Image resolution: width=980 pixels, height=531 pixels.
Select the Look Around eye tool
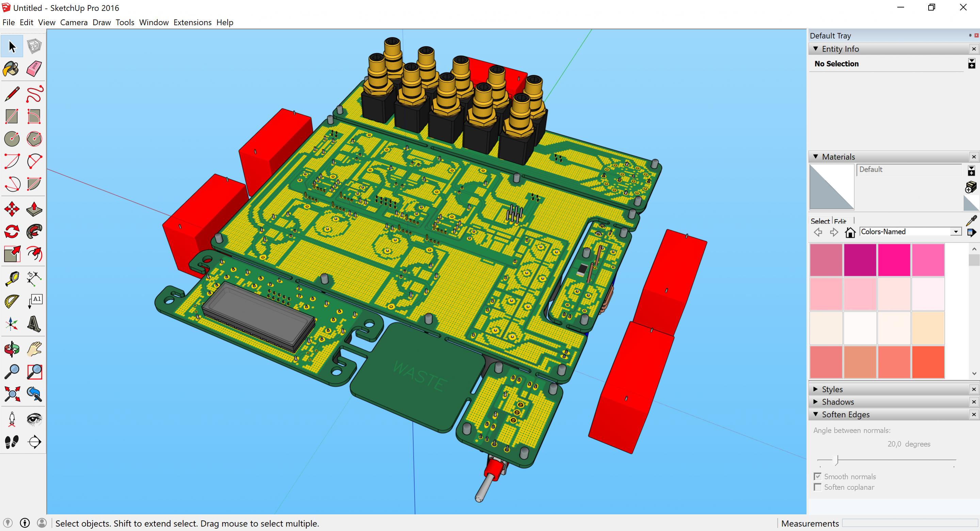pyautogui.click(x=34, y=419)
